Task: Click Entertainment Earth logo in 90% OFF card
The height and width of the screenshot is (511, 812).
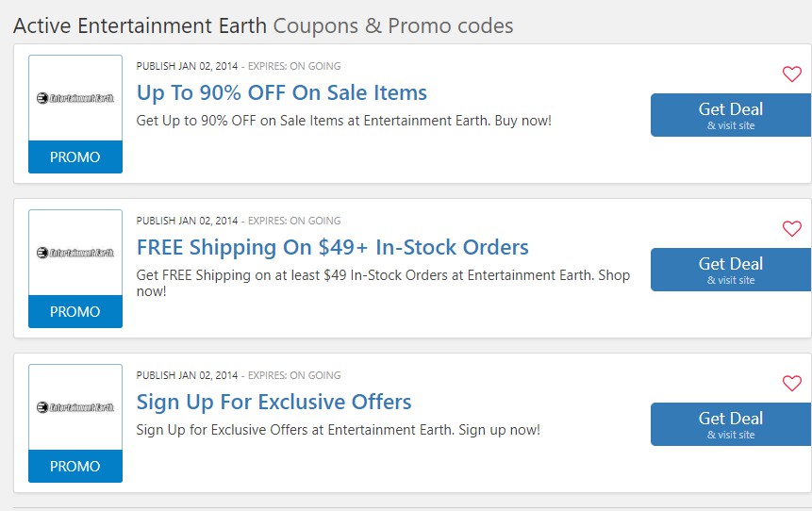Action: [75, 98]
